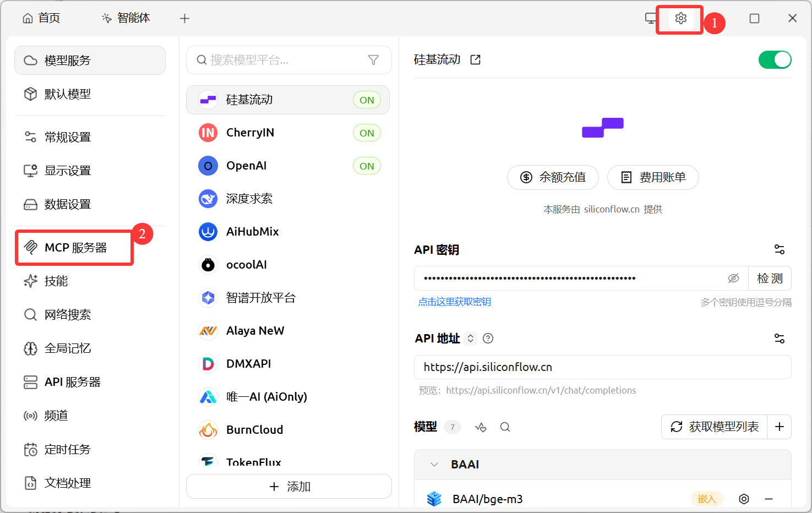Click the 余额充值 button

tap(553, 177)
